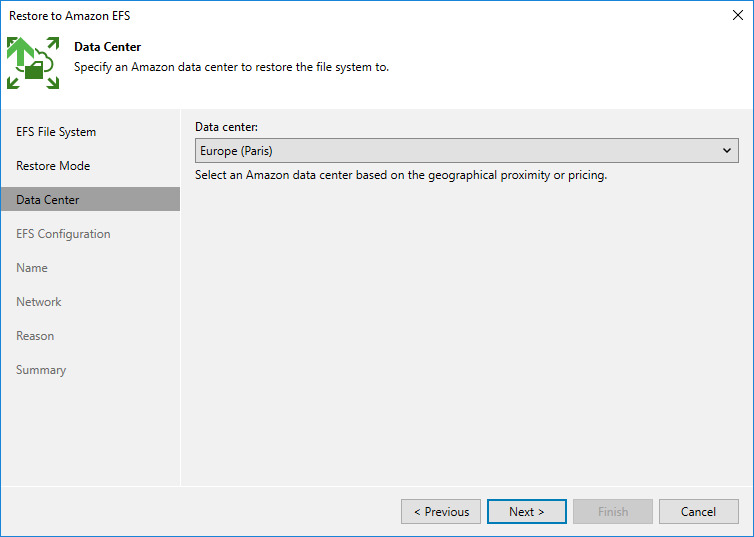Go to the Summary step
The height and width of the screenshot is (537, 754).
click(41, 370)
